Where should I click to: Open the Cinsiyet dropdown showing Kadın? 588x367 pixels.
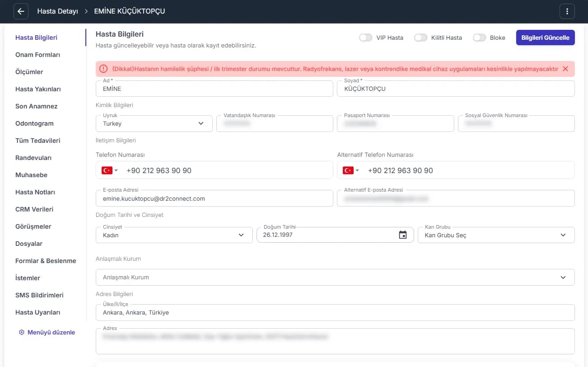click(x=174, y=235)
